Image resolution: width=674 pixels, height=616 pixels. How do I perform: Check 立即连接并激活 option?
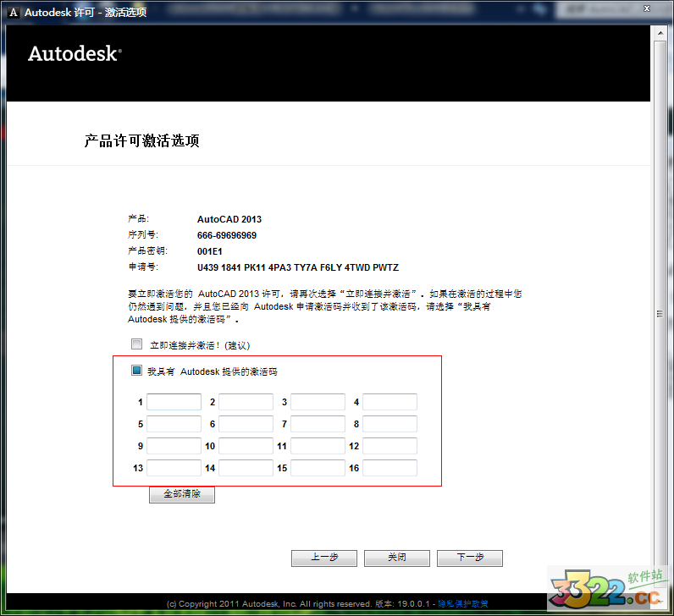(x=136, y=344)
